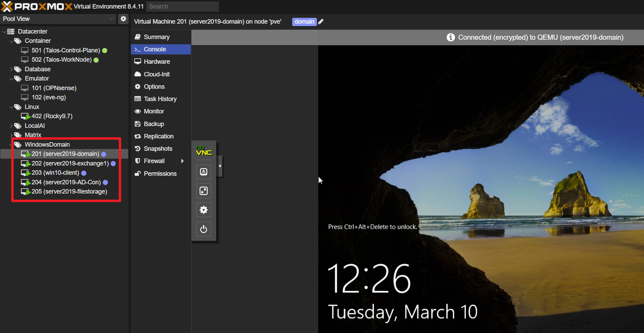Click the noVNC logo in the control bar
The height and width of the screenshot is (333, 644).
pyautogui.click(x=203, y=151)
